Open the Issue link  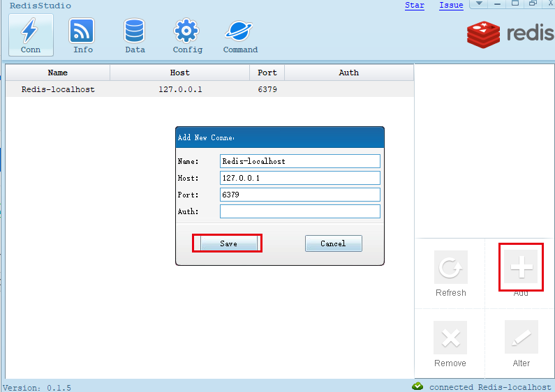click(x=451, y=6)
